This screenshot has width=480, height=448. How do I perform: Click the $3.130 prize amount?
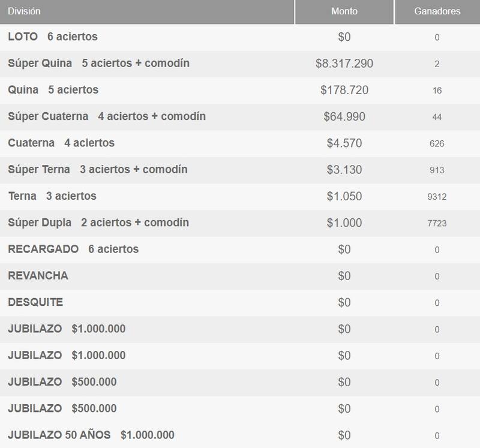coord(344,170)
